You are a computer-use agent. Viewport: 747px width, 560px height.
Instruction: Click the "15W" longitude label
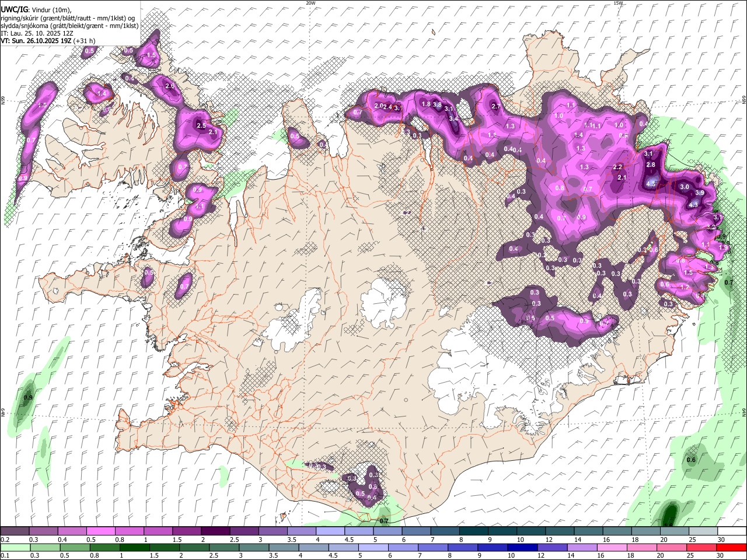point(618,3)
